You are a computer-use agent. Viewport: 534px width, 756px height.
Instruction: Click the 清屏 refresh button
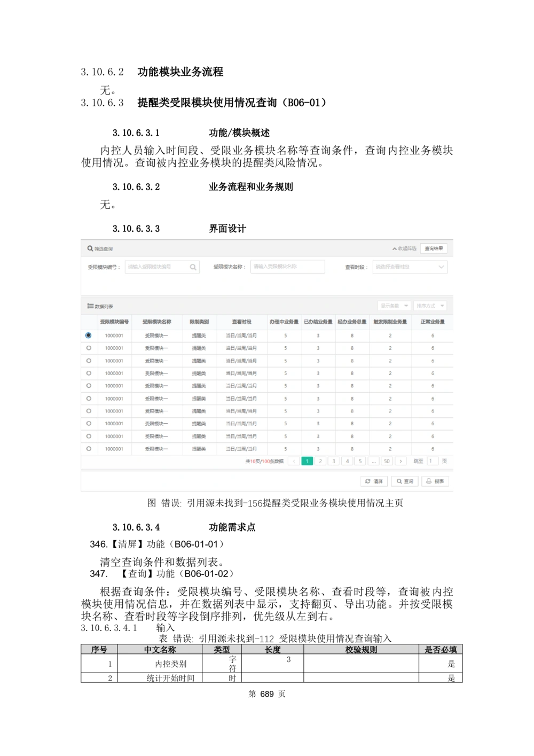pos(374,481)
